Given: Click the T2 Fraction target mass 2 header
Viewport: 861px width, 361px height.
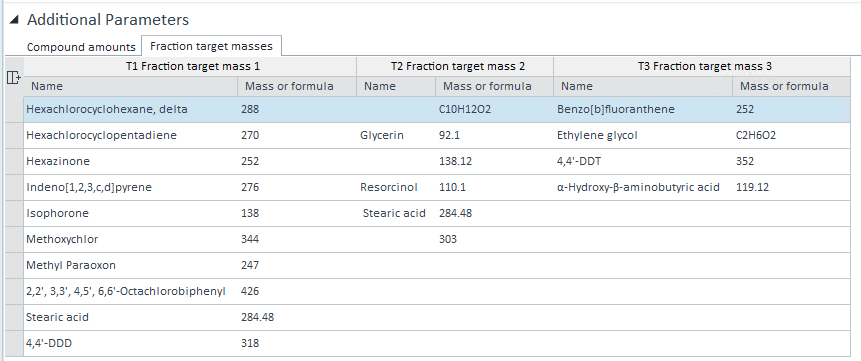Looking at the screenshot, I should pyautogui.click(x=455, y=66).
